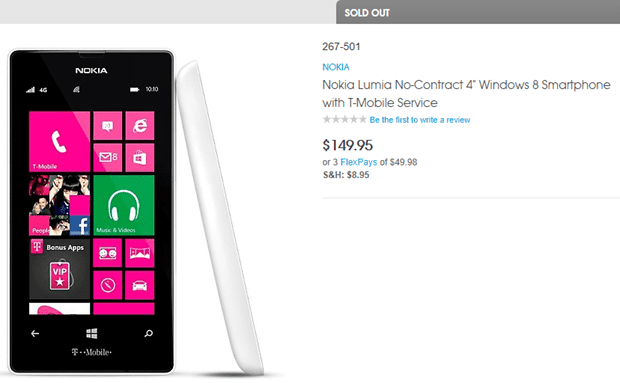Tap the messaging chat tile
The width and height of the screenshot is (620, 383).
pos(108,126)
